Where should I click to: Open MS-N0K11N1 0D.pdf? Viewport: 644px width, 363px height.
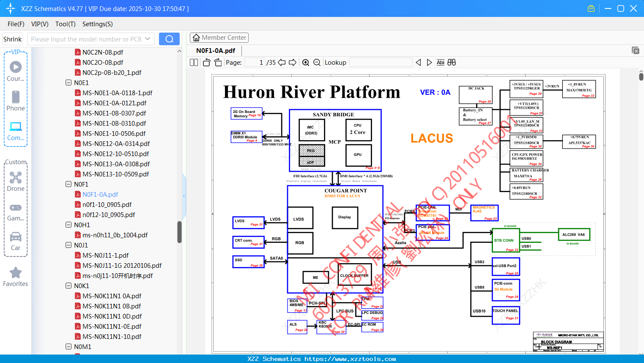[x=112, y=316]
